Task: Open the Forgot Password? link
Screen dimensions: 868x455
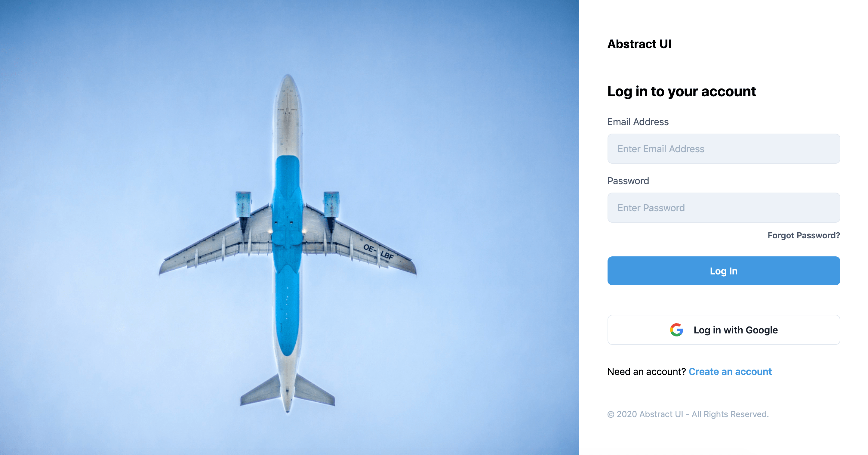Action: (804, 235)
